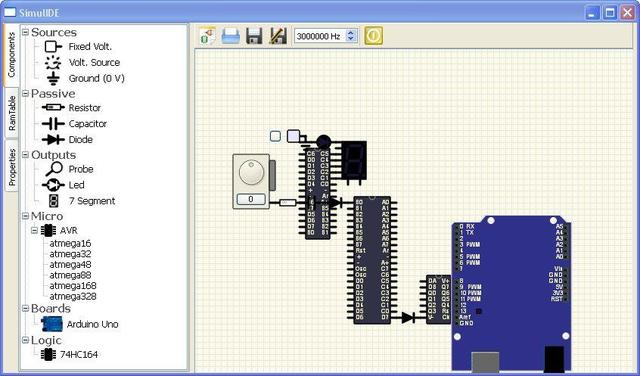
Task: Increase the frequency with spinner up arrow
Action: pos(351,33)
